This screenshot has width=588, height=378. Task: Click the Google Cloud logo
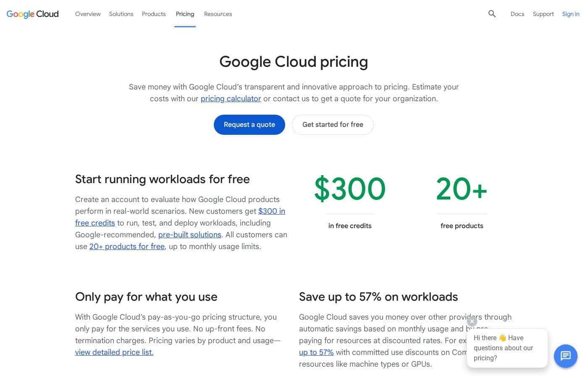pyautogui.click(x=33, y=14)
